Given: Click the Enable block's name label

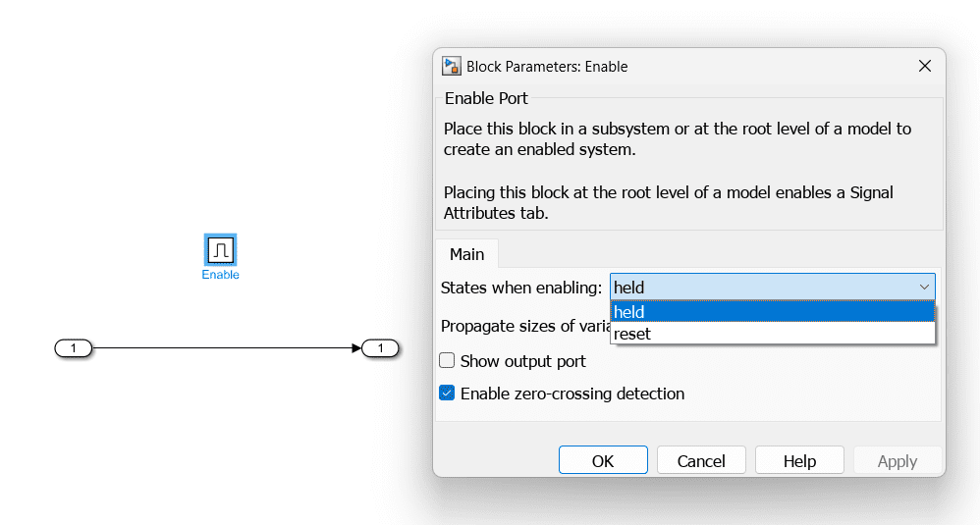Looking at the screenshot, I should point(220,275).
